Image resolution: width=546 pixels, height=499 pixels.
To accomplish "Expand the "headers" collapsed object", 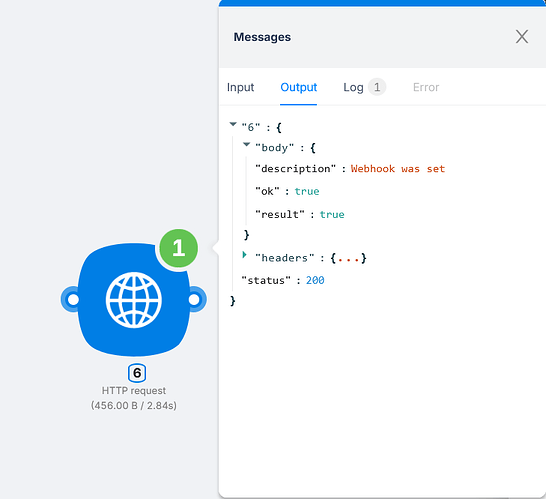I will (x=244, y=255).
